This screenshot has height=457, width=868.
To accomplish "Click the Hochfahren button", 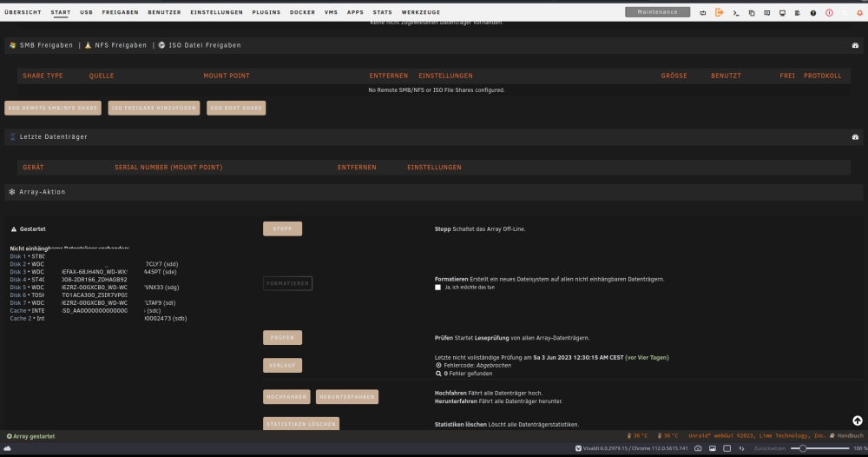I will tap(286, 397).
